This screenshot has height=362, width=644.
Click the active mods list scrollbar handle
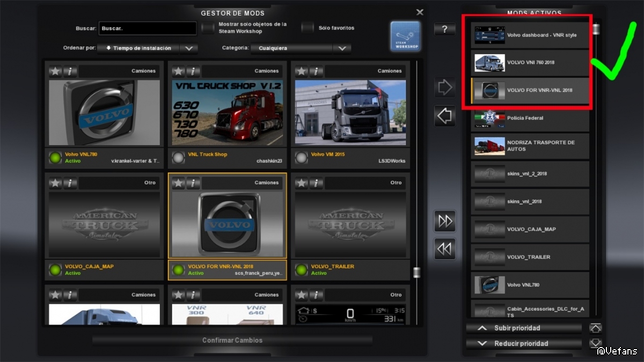tap(595, 28)
